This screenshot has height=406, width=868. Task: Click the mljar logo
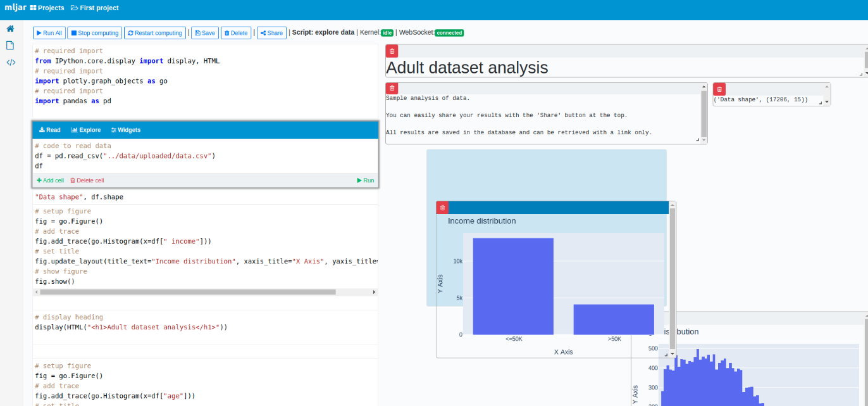[15, 8]
